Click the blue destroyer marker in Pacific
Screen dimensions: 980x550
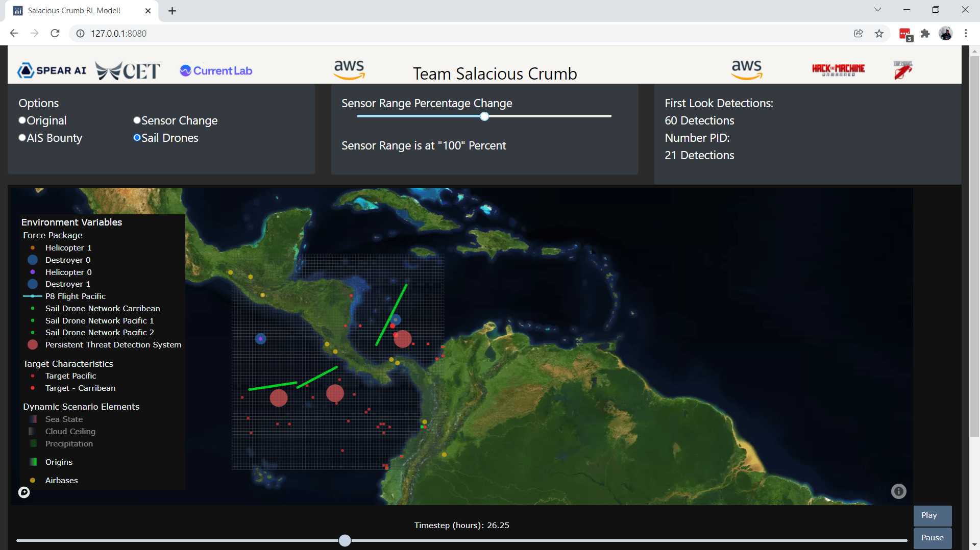260,339
